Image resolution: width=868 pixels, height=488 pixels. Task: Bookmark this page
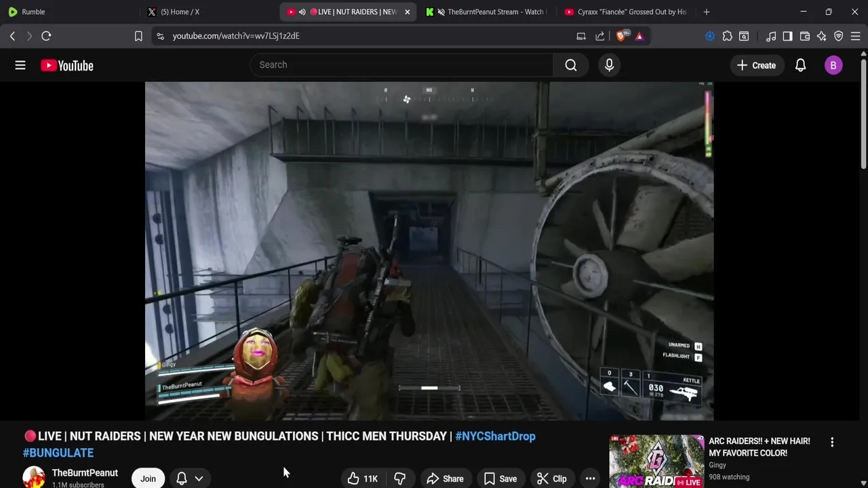tap(138, 36)
